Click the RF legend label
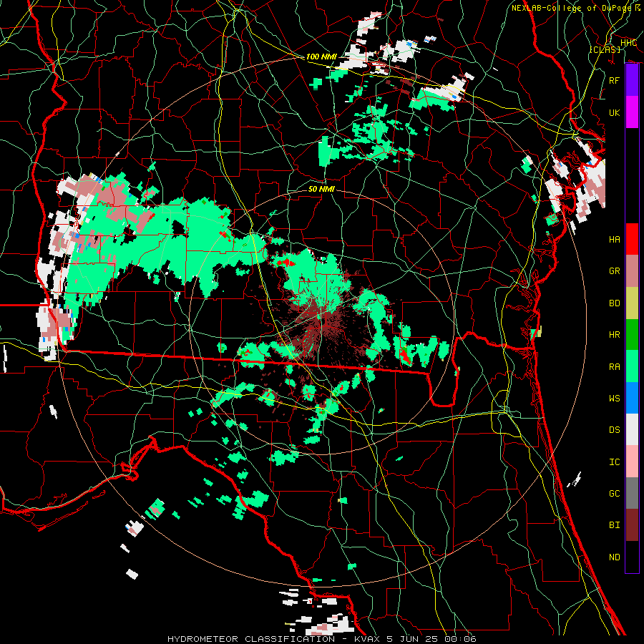Viewport: 644px width, 644px height. tap(614, 80)
